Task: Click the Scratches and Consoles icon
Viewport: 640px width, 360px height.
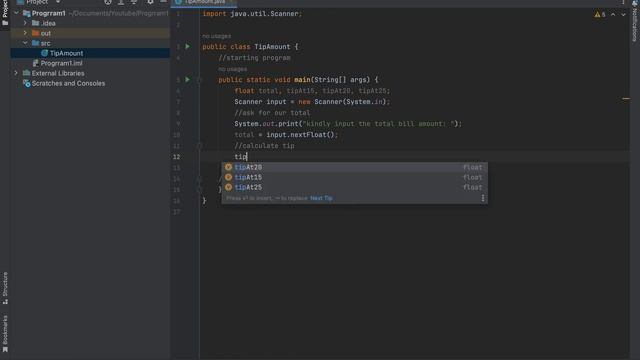Action: (27, 83)
